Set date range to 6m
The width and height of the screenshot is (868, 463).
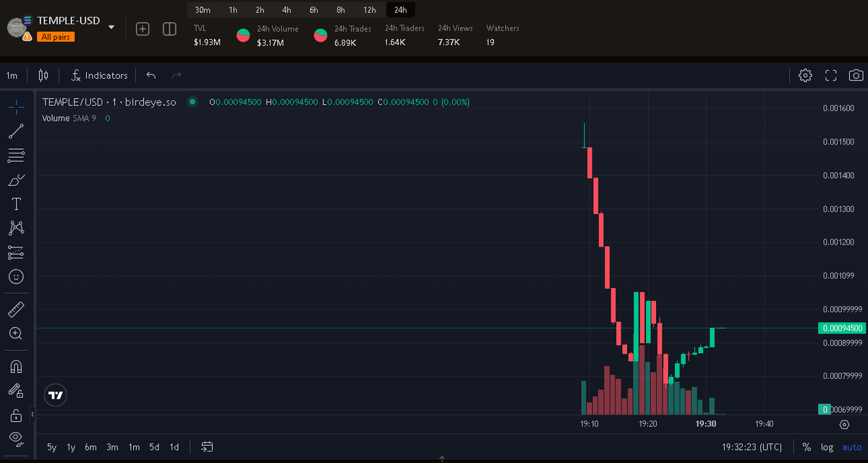pos(90,447)
